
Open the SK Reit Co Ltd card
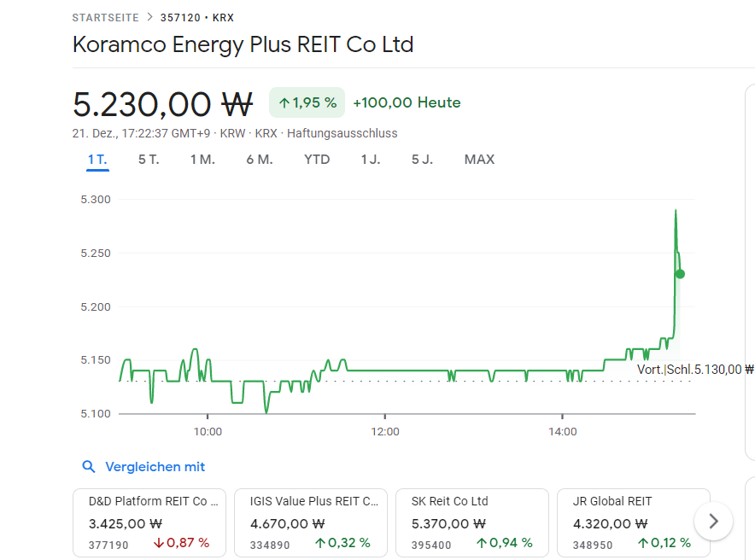[471, 522]
